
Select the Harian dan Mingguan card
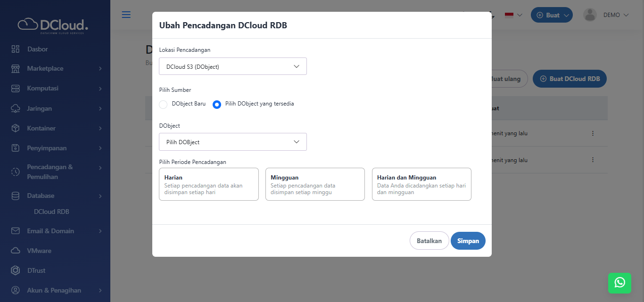click(421, 184)
